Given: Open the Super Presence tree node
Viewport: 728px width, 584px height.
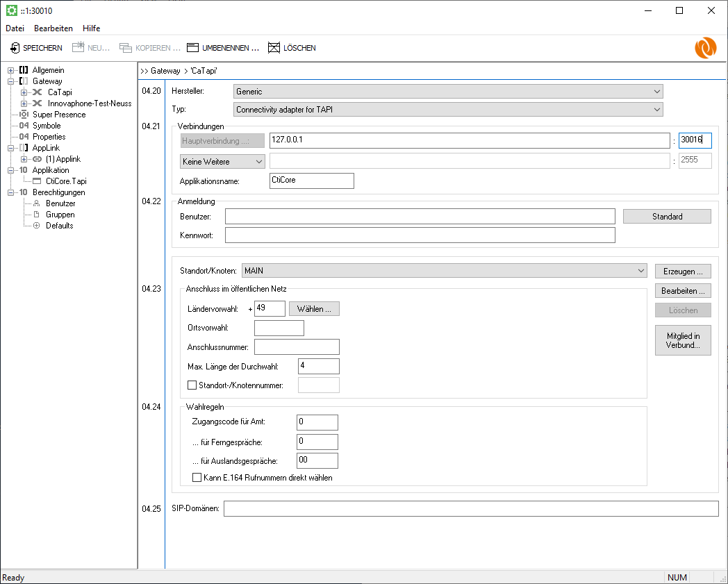Looking at the screenshot, I should 58,115.
